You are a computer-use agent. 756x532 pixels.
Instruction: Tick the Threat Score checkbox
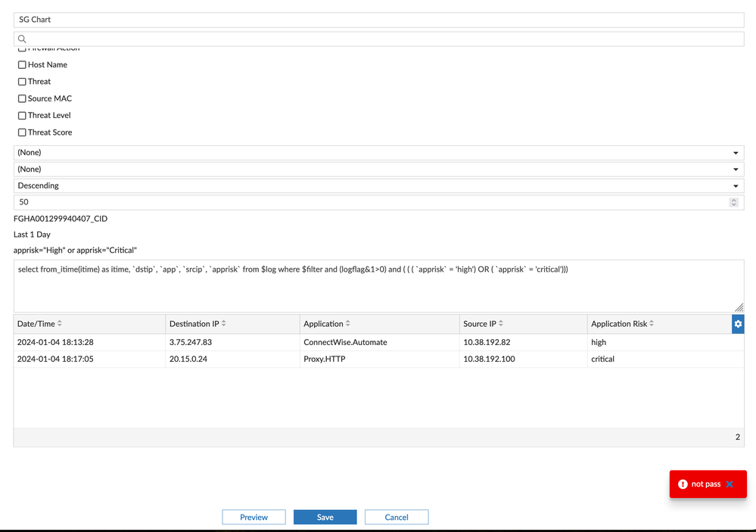pos(22,132)
